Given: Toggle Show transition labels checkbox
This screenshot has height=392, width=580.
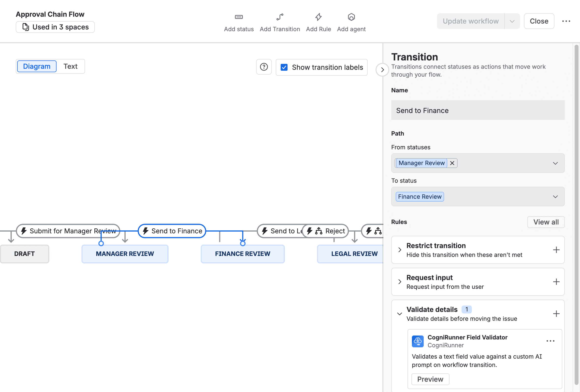Looking at the screenshot, I should coord(284,67).
